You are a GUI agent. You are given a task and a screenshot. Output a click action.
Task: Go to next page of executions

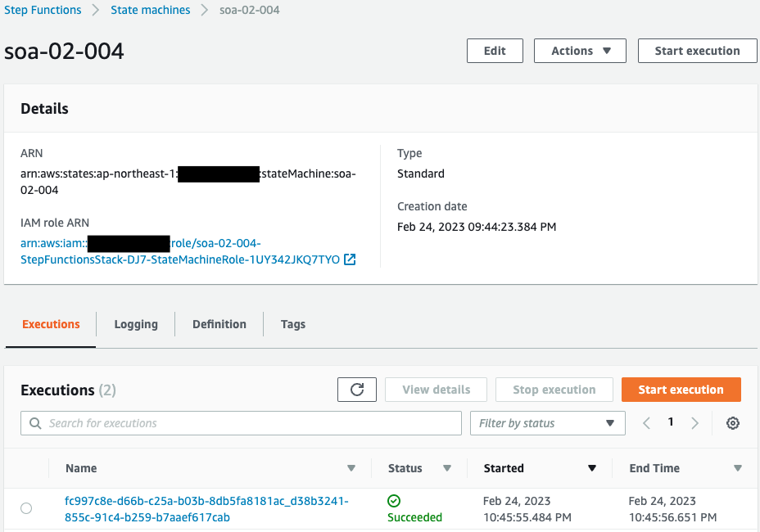[694, 423]
